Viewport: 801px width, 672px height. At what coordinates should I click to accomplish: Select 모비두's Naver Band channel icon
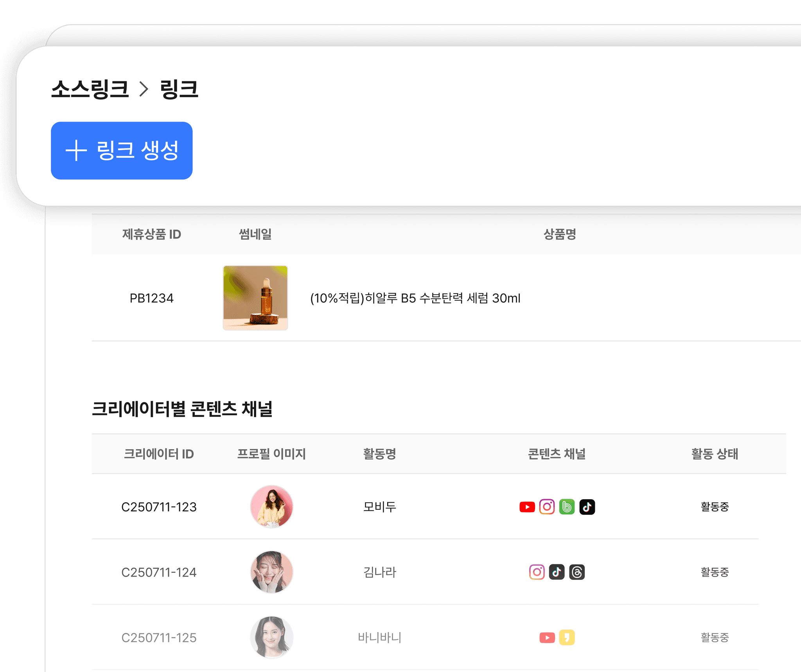click(x=568, y=507)
